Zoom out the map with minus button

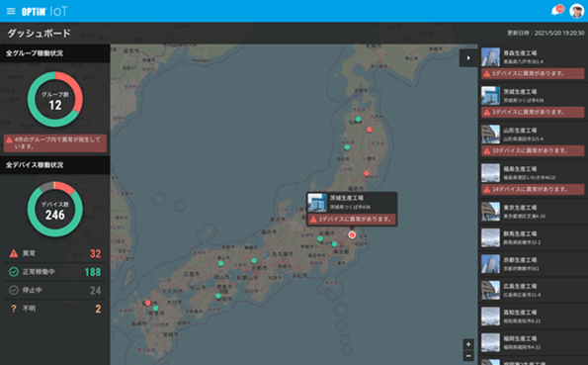tap(468, 356)
